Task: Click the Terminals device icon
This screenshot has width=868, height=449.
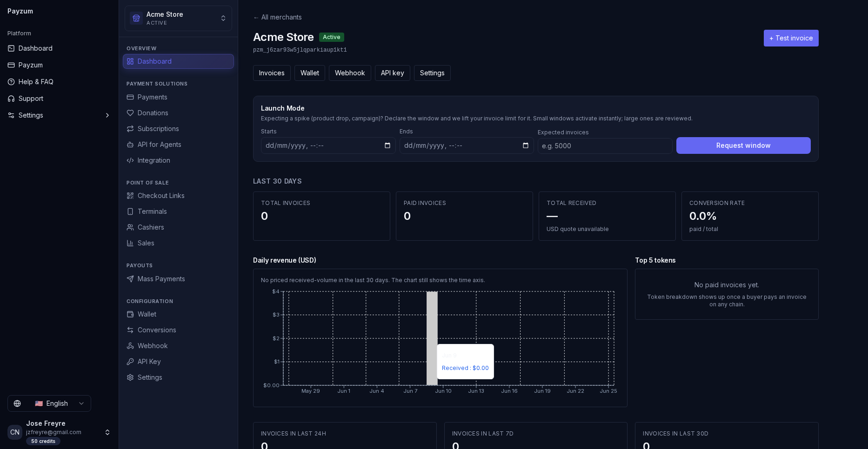Action: (x=130, y=211)
